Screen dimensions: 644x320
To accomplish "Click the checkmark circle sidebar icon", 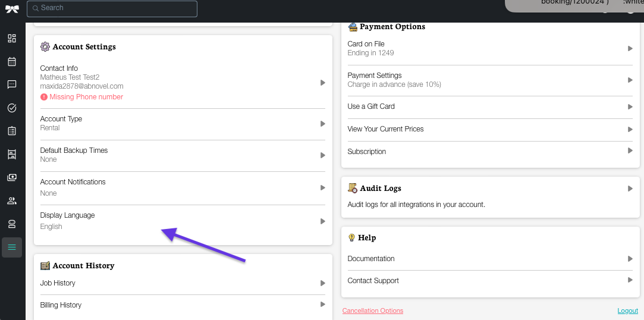I will point(12,108).
